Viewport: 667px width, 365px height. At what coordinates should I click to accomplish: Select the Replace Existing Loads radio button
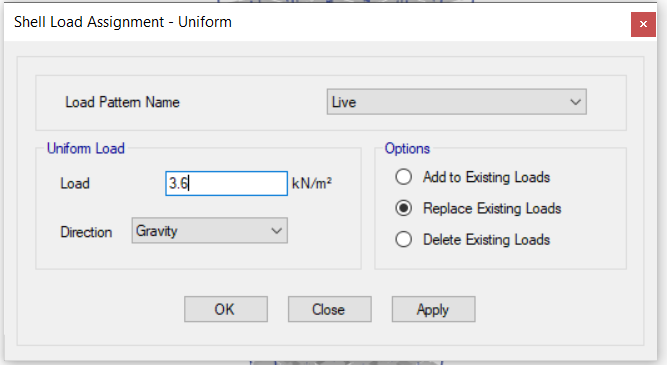(403, 208)
